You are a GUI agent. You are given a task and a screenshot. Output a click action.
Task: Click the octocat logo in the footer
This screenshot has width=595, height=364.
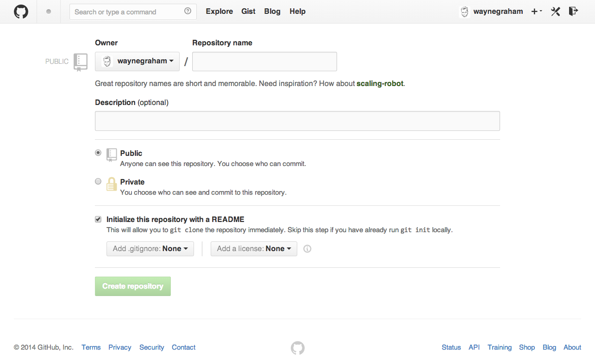(x=297, y=347)
